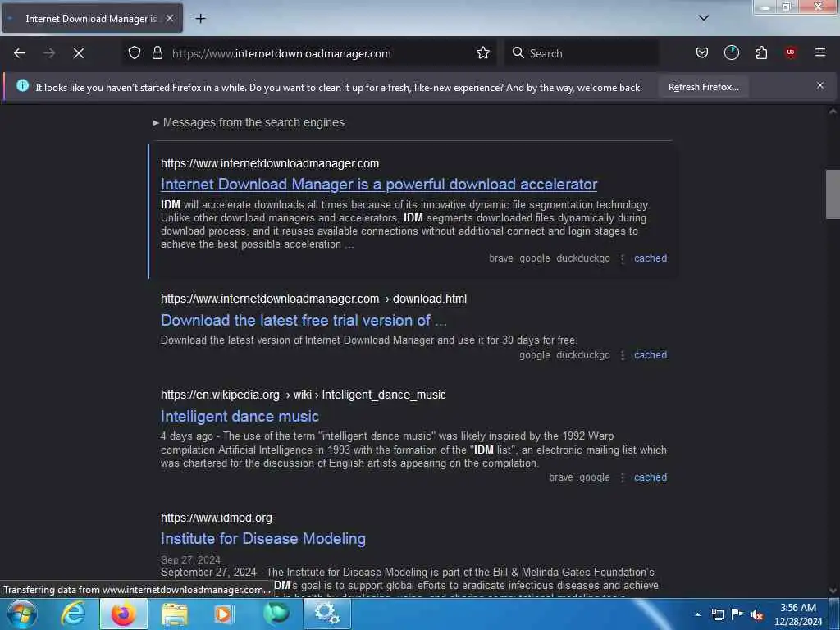Viewport: 840px width, 630px height.
Task: Click the disabled forward arrow button
Action: [49, 53]
